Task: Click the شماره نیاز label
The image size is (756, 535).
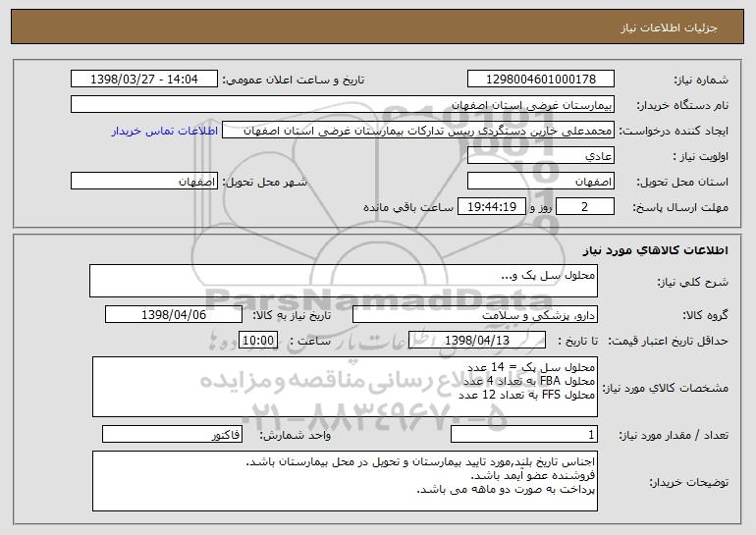Action: coord(701,80)
